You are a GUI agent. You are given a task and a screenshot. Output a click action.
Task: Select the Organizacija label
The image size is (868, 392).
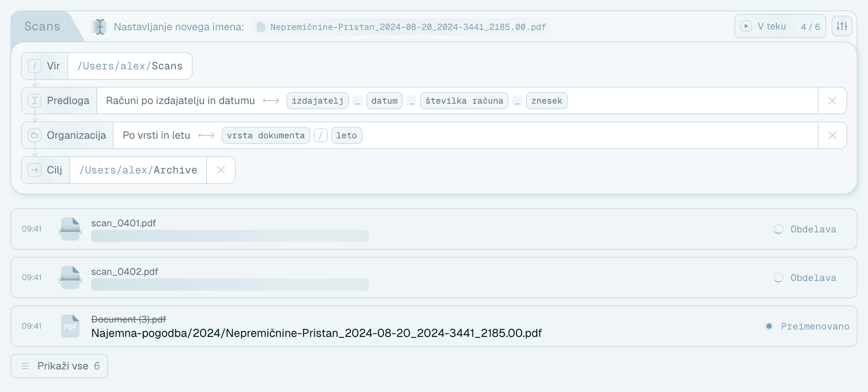(76, 135)
